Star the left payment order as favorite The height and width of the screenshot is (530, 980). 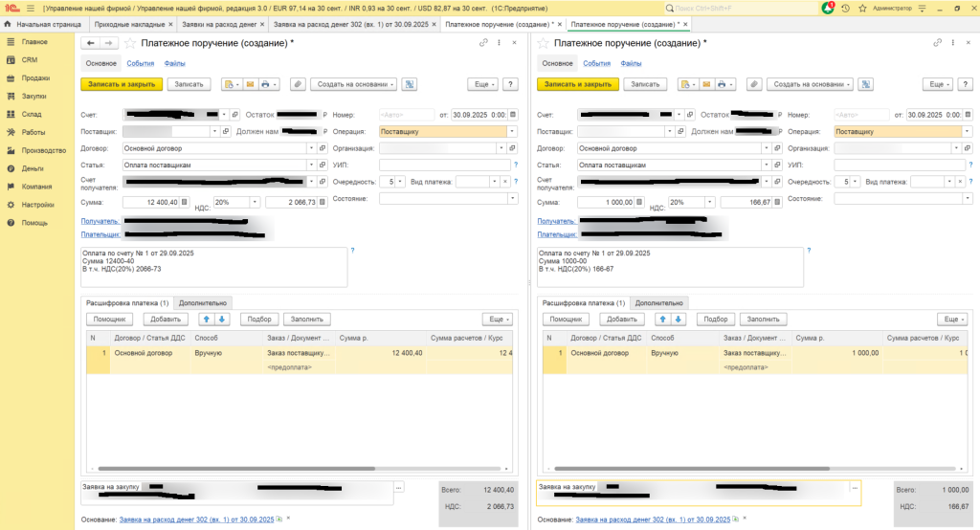130,43
